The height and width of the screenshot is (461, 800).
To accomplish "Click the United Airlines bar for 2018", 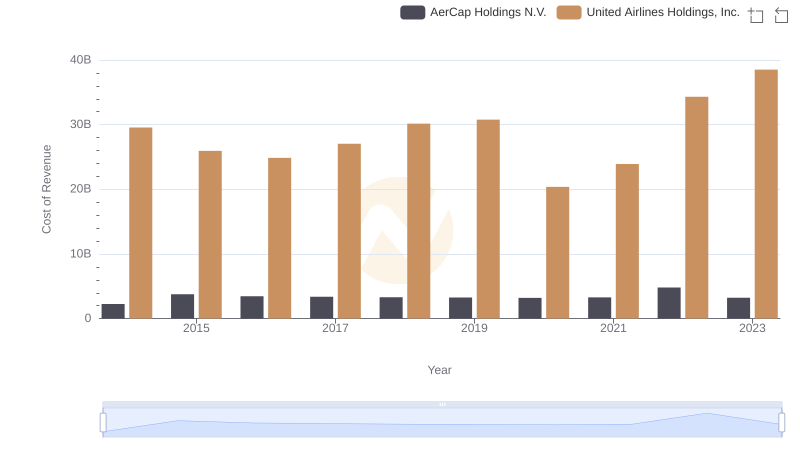I will coord(418,221).
